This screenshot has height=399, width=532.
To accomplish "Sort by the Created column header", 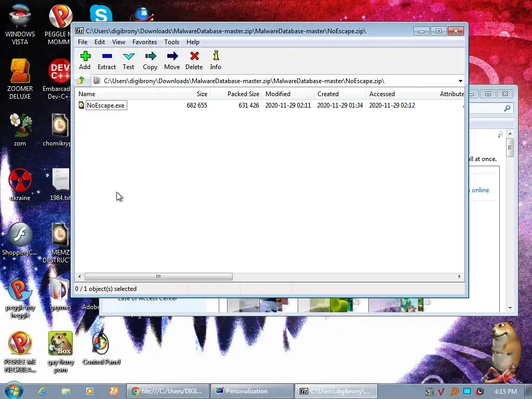I will click(x=340, y=94).
